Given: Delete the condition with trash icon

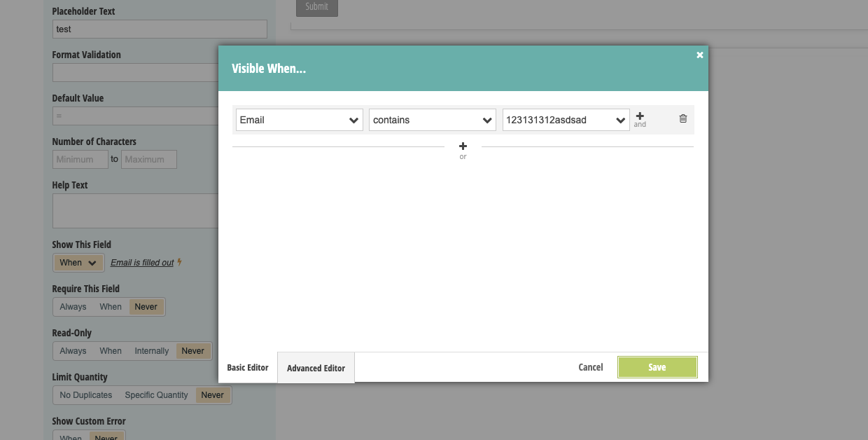Looking at the screenshot, I should [x=683, y=119].
